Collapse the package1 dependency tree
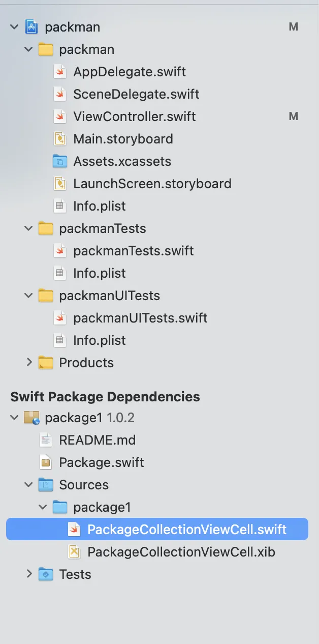The width and height of the screenshot is (319, 644). click(x=14, y=418)
